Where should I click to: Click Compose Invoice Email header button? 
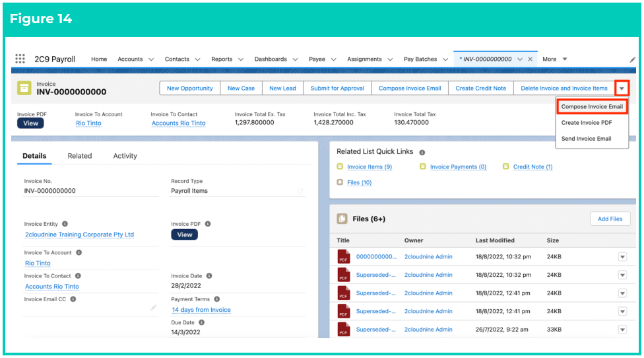[410, 89]
